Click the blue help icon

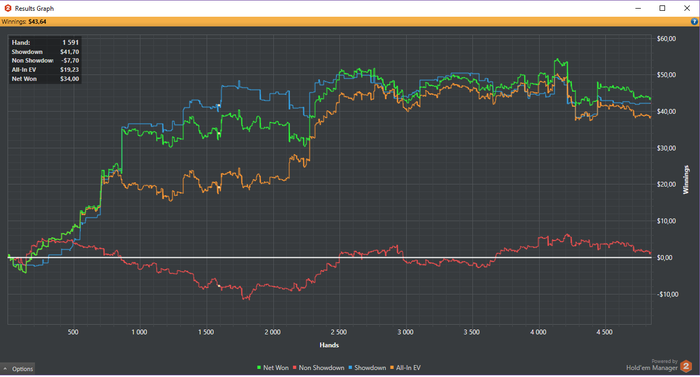pos(694,21)
